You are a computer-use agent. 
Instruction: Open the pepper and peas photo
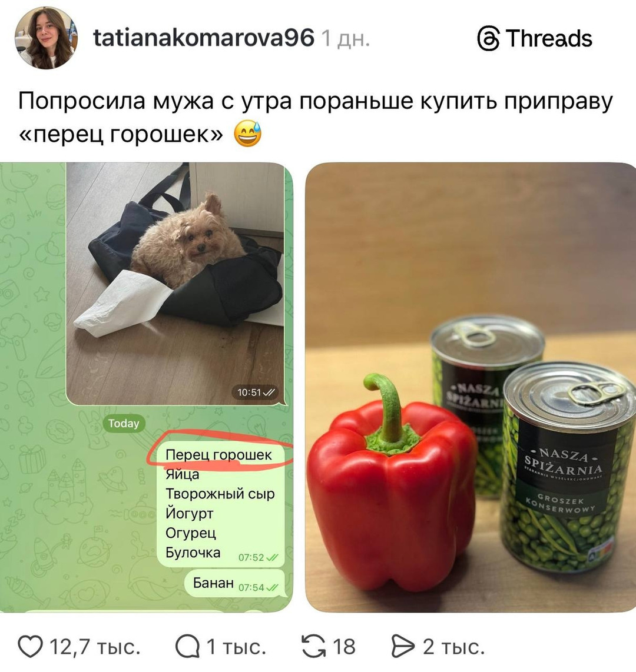pos(471,387)
